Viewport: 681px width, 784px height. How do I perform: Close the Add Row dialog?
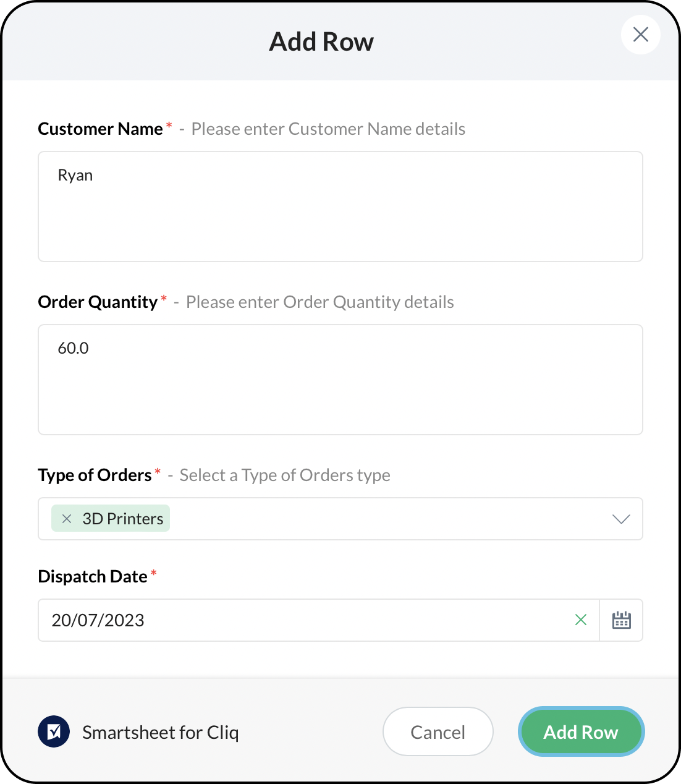point(640,35)
